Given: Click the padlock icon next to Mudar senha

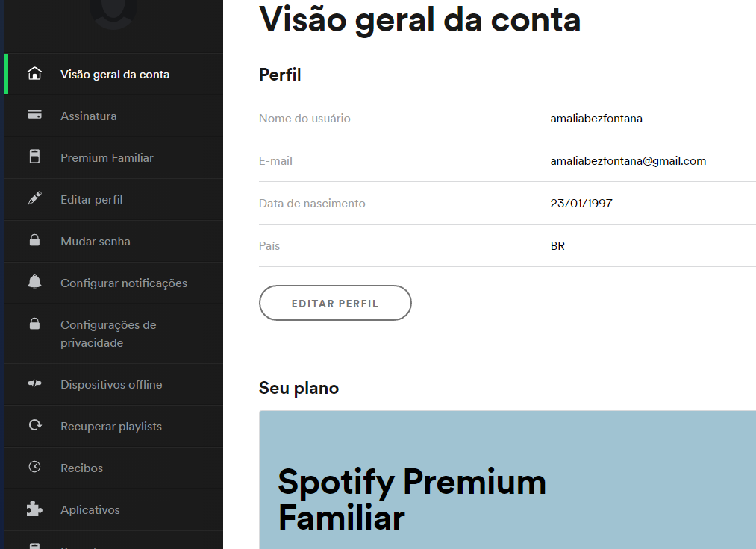Looking at the screenshot, I should pos(35,240).
